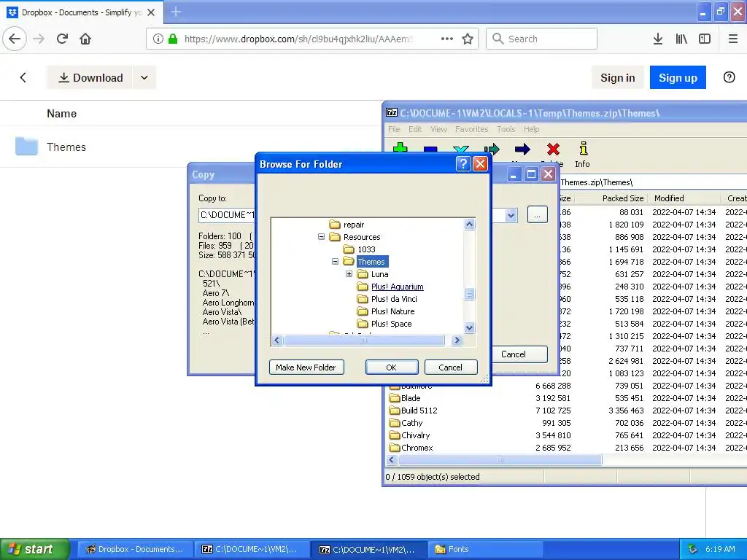The height and width of the screenshot is (560, 747).
Task: Click the Firefox Search input box
Action: pos(542,39)
